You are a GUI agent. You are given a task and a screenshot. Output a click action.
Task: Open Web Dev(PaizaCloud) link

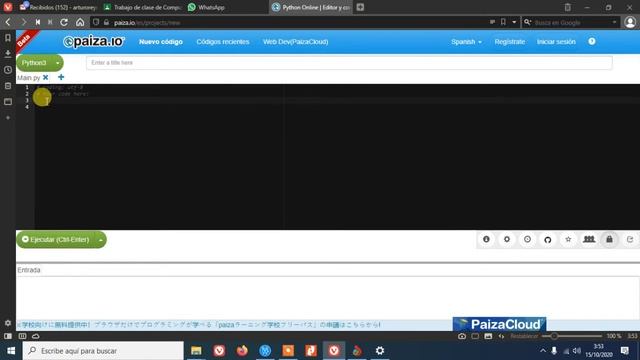click(296, 42)
